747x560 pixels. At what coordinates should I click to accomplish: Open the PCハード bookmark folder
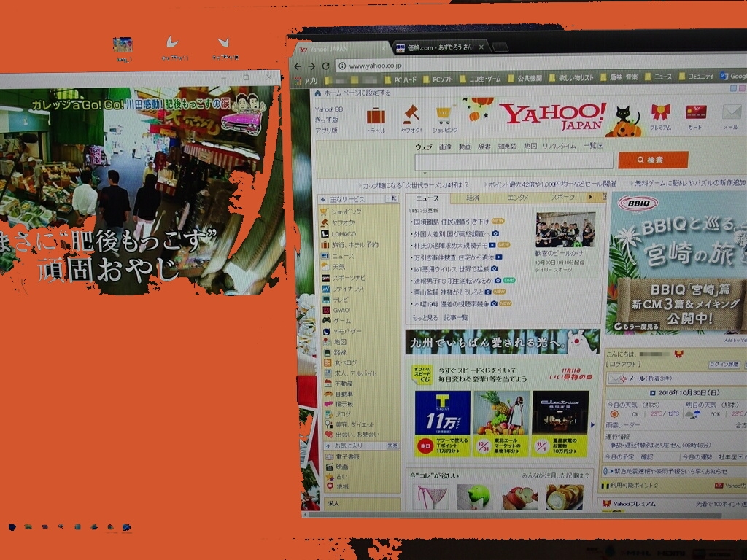click(x=400, y=79)
